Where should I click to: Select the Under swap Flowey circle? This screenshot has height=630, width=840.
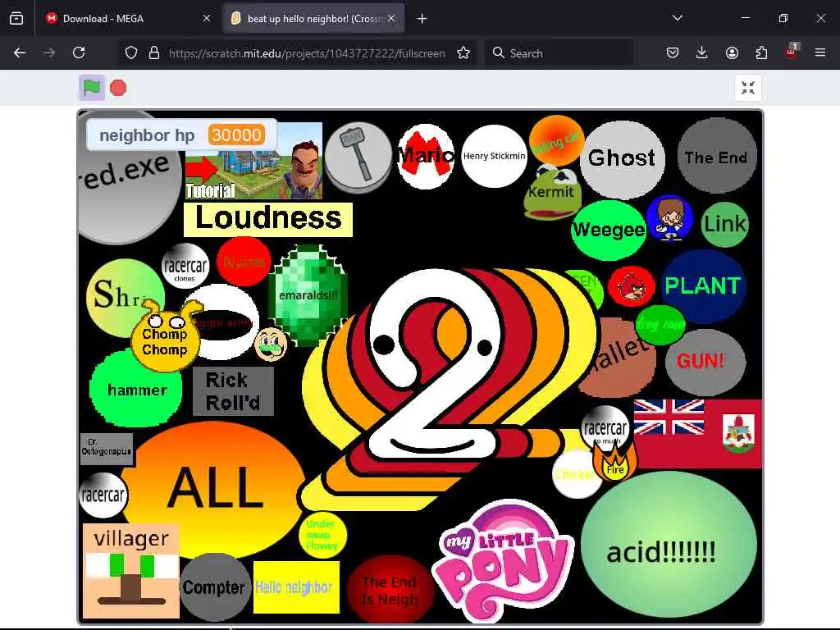[x=322, y=535]
